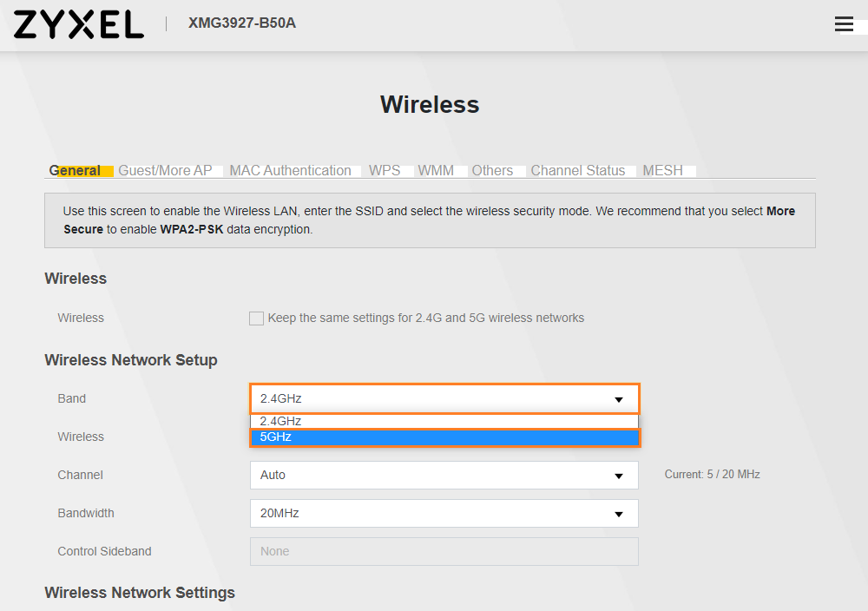Open the Guest/More AP tab
Image resolution: width=868 pixels, height=611 pixels.
[x=165, y=171]
